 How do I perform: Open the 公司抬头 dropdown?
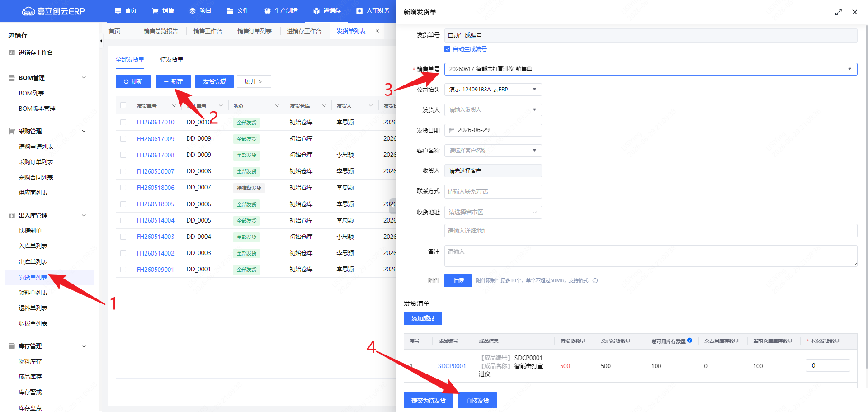click(x=493, y=90)
